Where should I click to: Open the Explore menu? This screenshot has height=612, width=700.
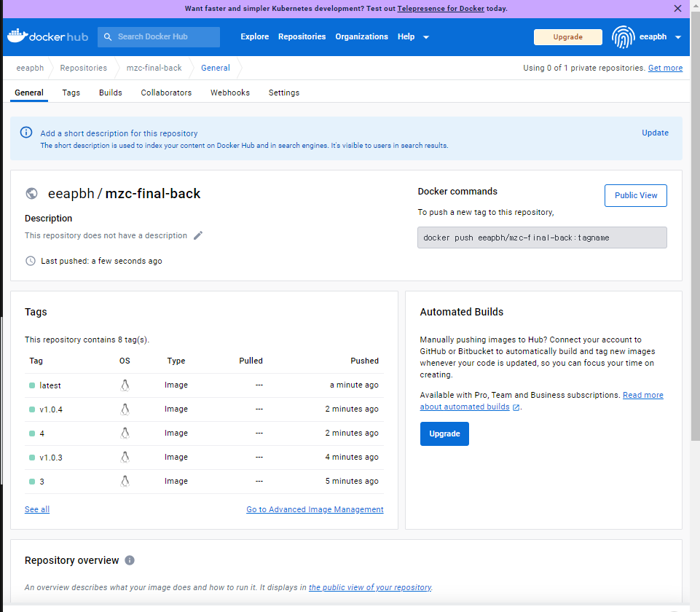tap(254, 36)
